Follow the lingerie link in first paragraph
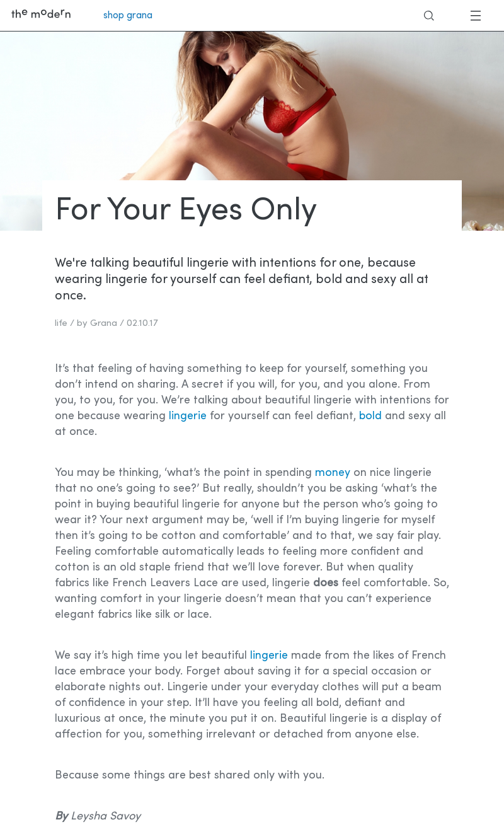Screen dimensions: 504x839 click(x=188, y=416)
